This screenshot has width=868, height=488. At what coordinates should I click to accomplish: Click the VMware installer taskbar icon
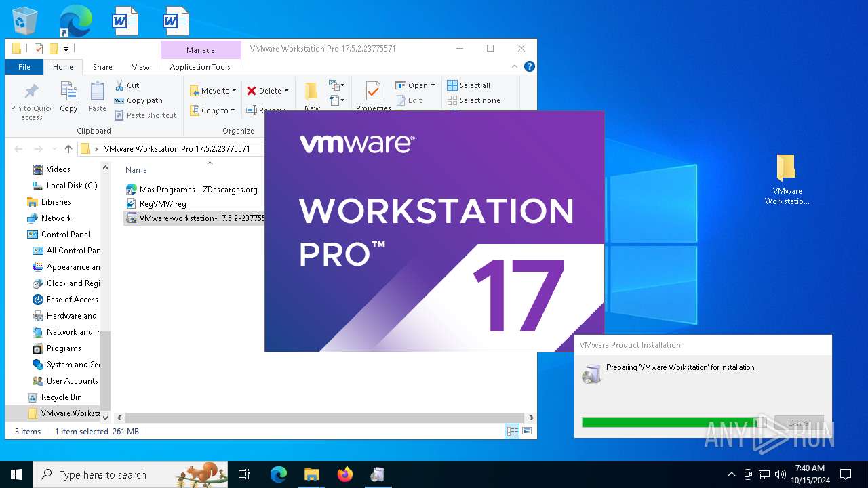378,474
